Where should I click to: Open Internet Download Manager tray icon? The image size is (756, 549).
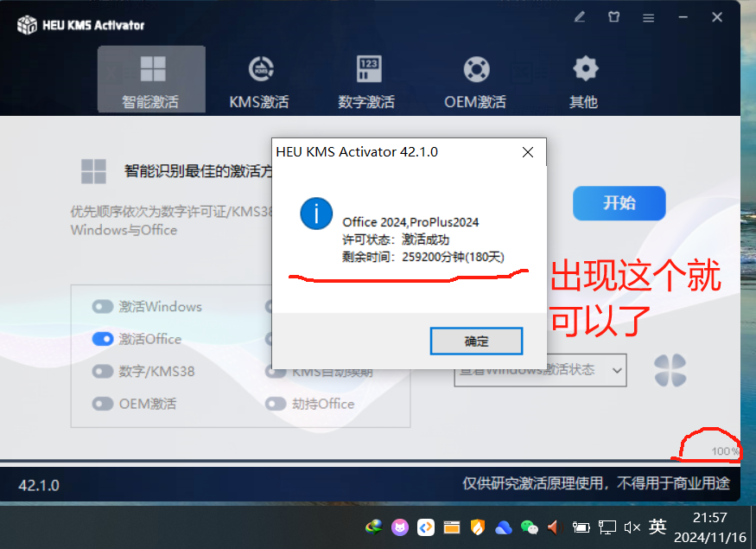(373, 527)
